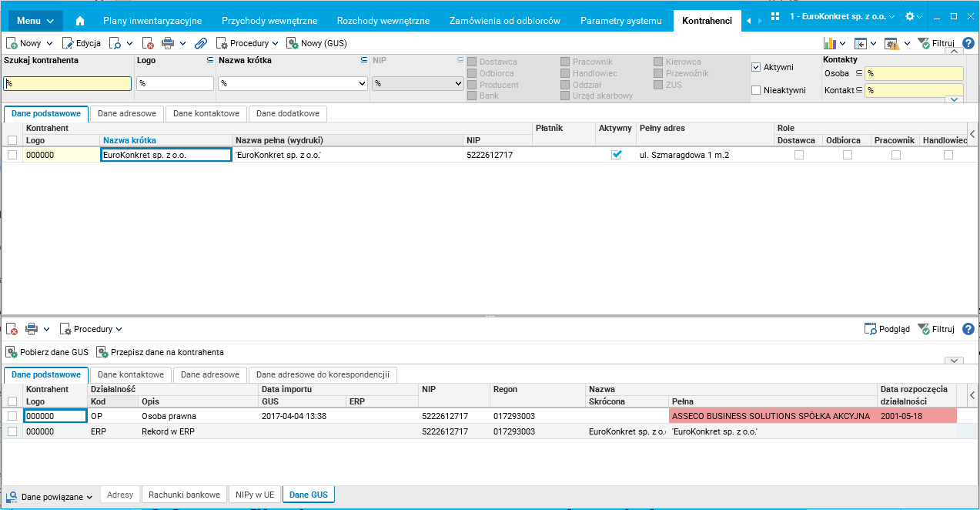Click the Kontakt filter input field
The height and width of the screenshot is (510, 980).
[x=914, y=90]
